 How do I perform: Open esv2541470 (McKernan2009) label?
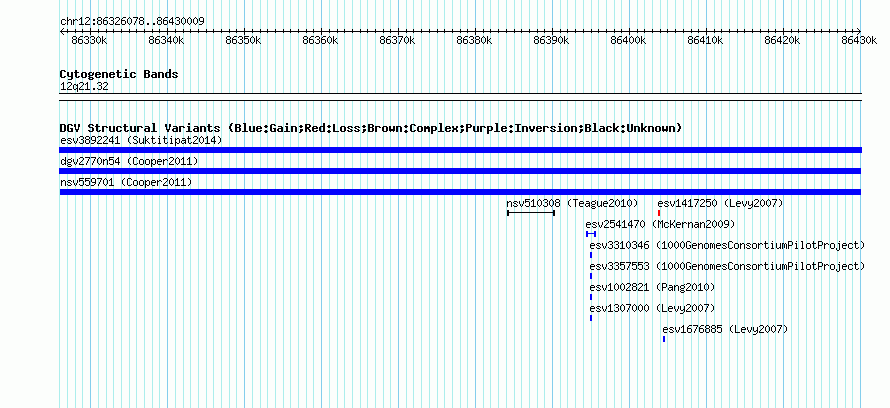(660, 224)
